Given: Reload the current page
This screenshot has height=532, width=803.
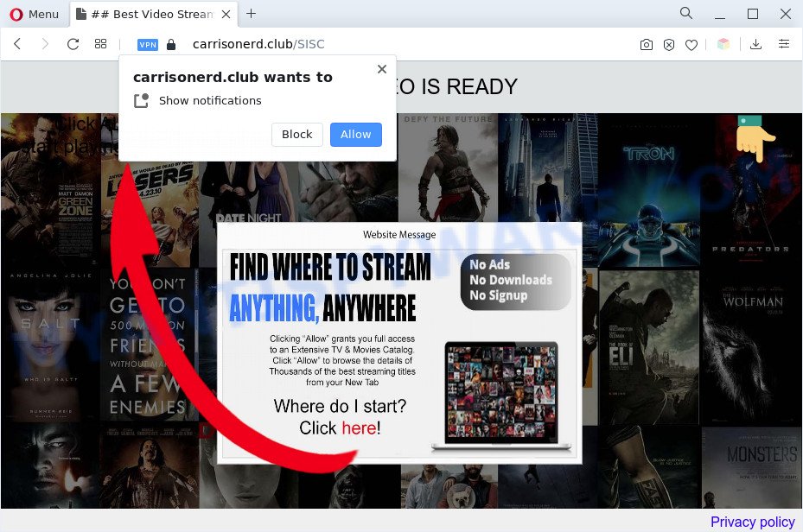Looking at the screenshot, I should point(73,44).
